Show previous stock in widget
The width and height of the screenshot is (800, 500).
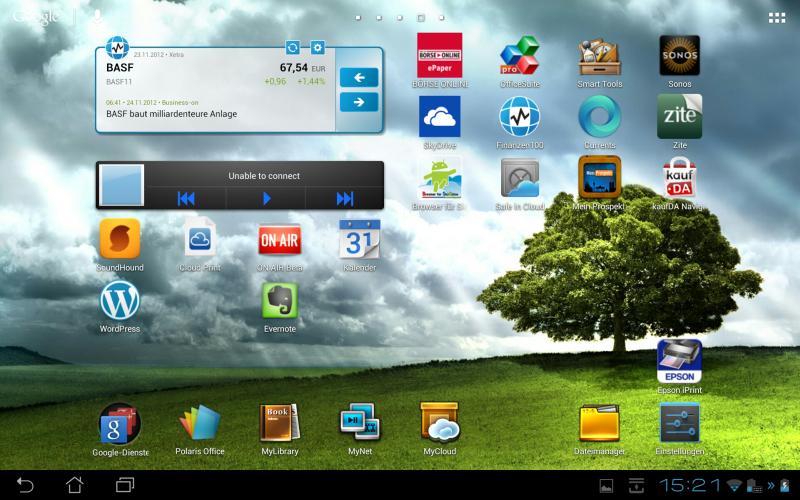[359, 78]
